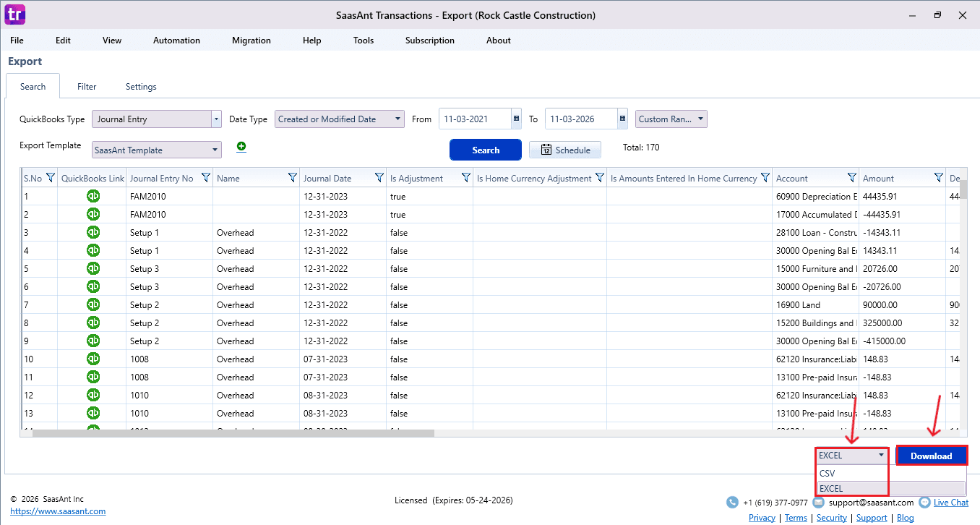Open QuickBooks link icon in row 10
This screenshot has width=980, height=525.
(93, 359)
